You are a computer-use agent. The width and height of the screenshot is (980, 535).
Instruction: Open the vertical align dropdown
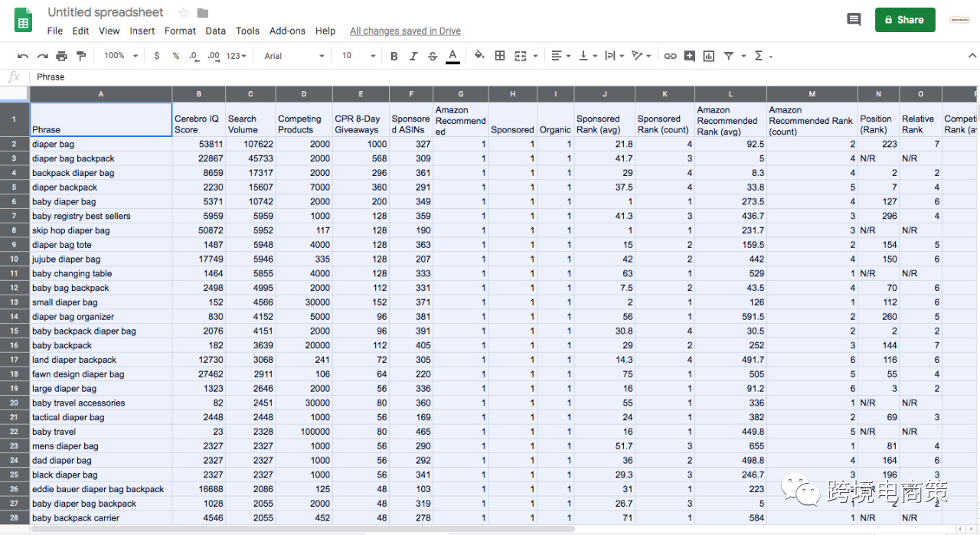[x=588, y=56]
